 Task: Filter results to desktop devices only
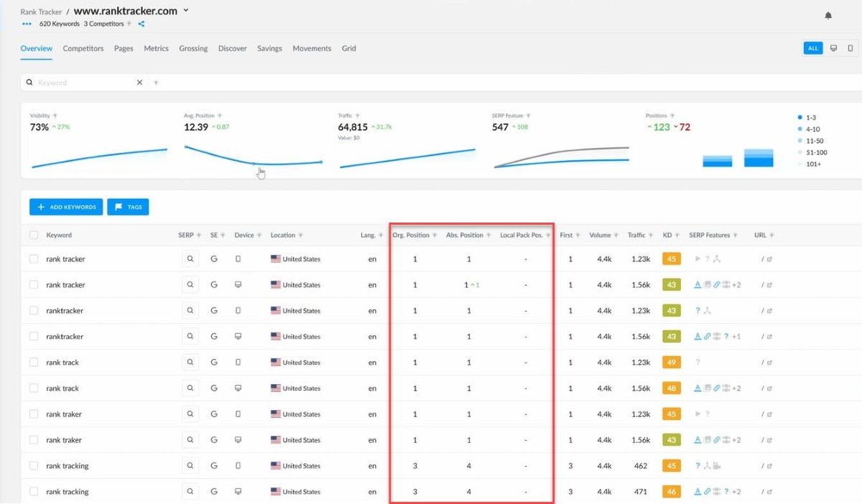833,48
